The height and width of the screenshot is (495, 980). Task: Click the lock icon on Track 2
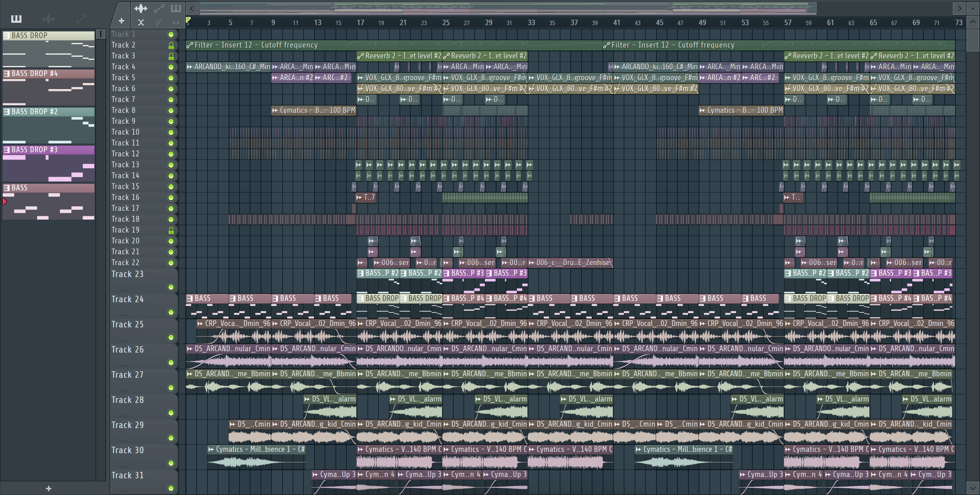point(171,45)
